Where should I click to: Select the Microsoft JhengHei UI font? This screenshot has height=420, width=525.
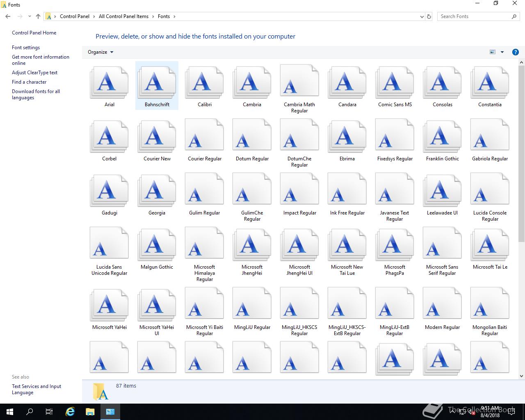tap(299, 244)
